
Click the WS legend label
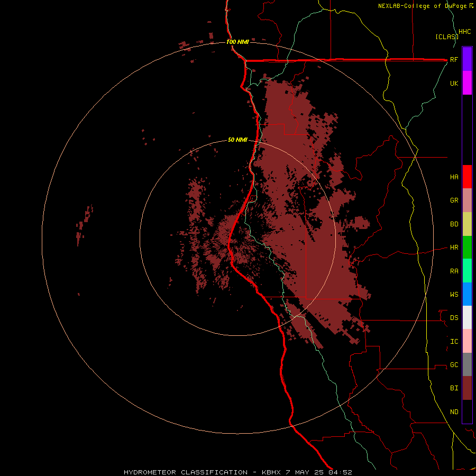pos(454,294)
